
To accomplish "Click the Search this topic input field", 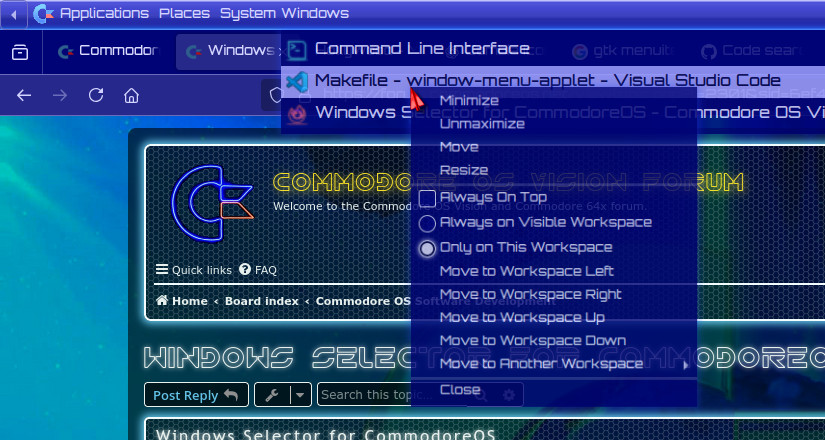I will pyautogui.click(x=392, y=395).
